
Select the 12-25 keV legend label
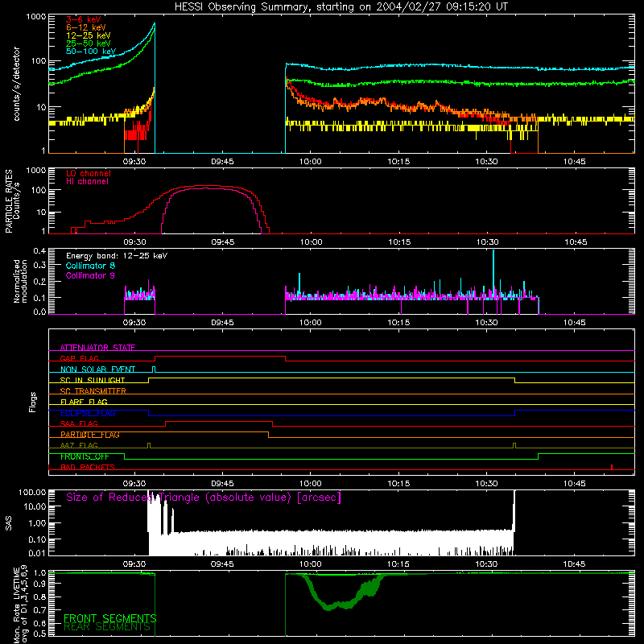pos(89,35)
